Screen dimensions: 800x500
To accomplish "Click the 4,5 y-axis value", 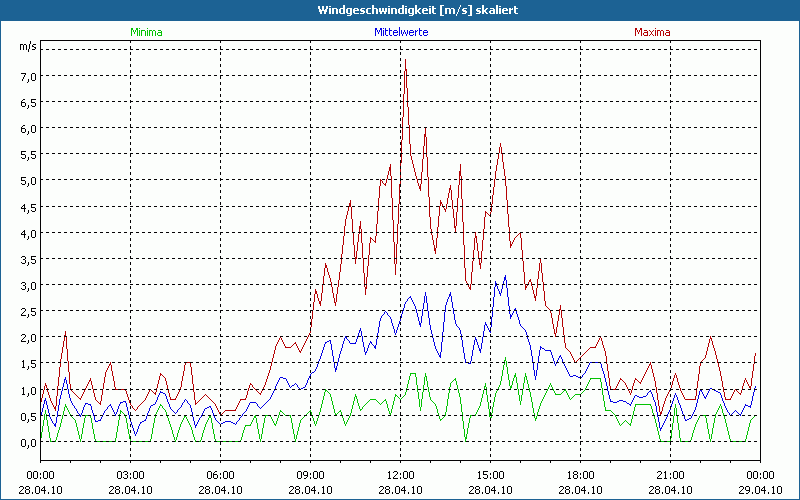I will click(29, 207).
